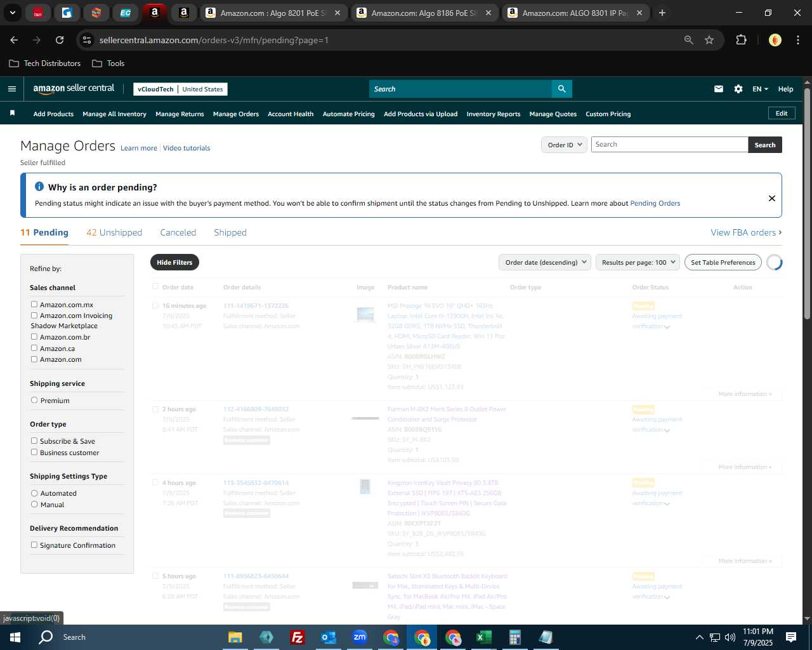Screen dimensions: 812x650
Task: Click the order Search button
Action: [765, 145]
